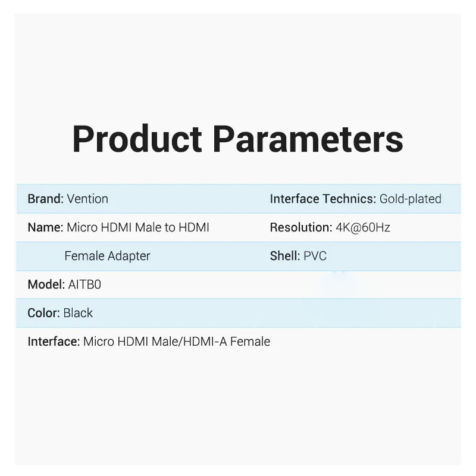Select the "Micro HDMI Male/HDMI-A Female" value
The height and width of the screenshot is (476, 476).
pos(177,342)
